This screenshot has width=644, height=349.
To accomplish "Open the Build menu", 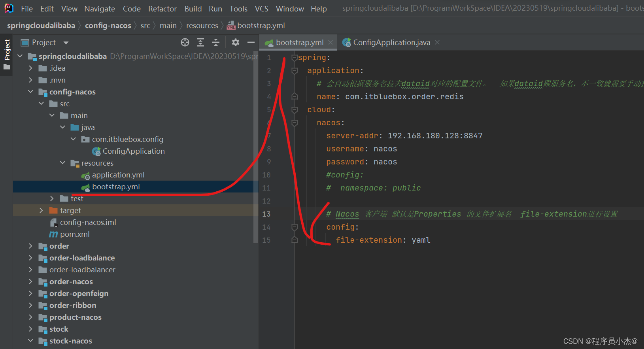I will [193, 9].
